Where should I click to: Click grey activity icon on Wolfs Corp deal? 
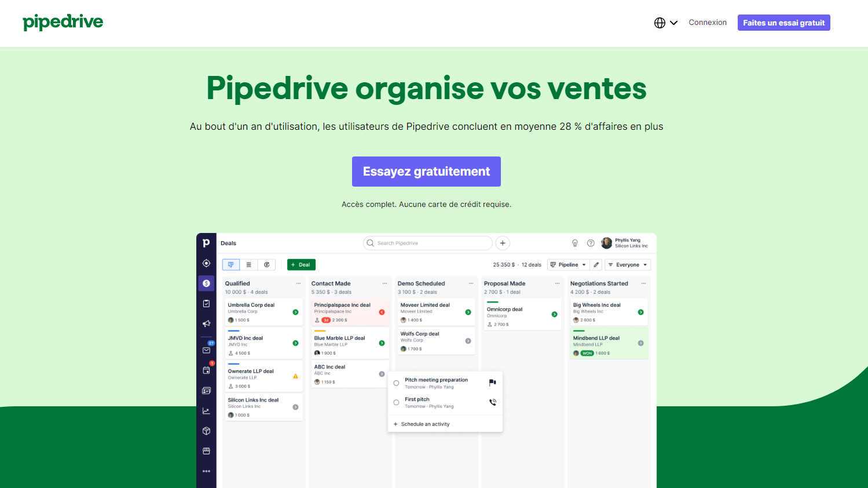click(468, 341)
